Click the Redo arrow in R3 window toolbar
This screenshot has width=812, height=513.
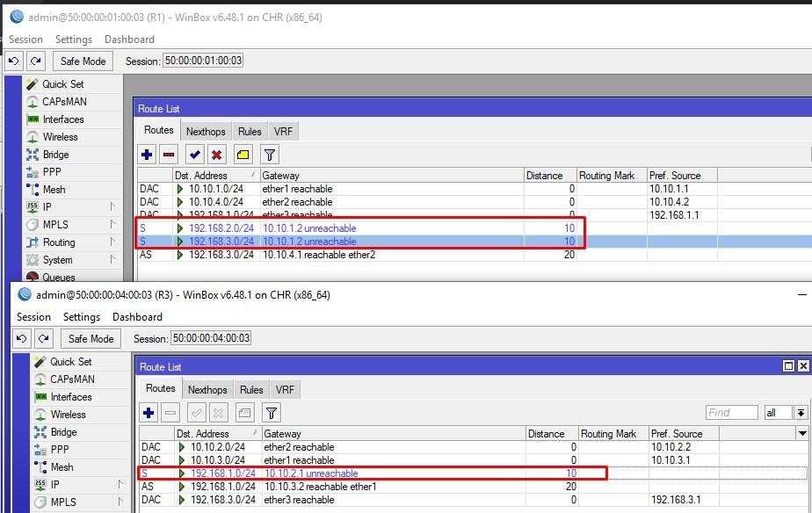[43, 338]
